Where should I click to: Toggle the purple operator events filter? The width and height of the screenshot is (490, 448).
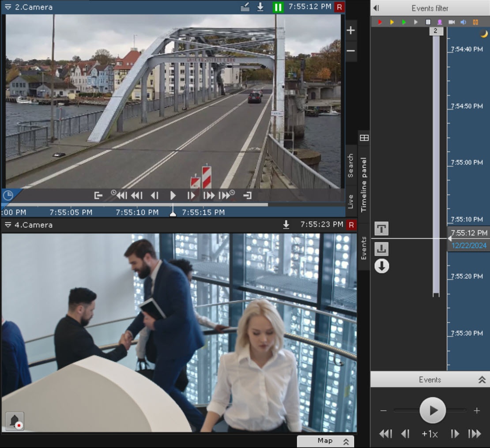[440, 22]
